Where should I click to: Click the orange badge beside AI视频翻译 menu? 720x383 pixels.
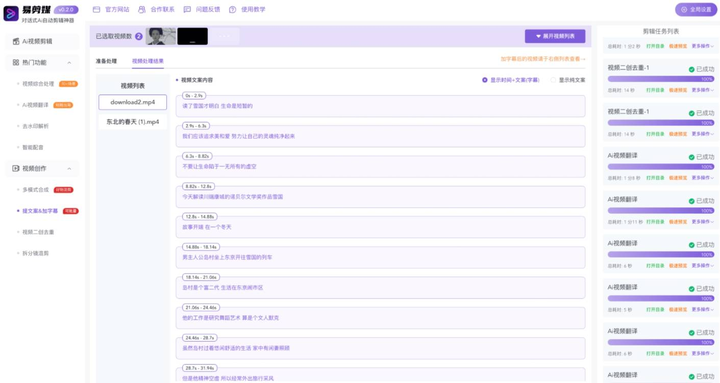(63, 105)
